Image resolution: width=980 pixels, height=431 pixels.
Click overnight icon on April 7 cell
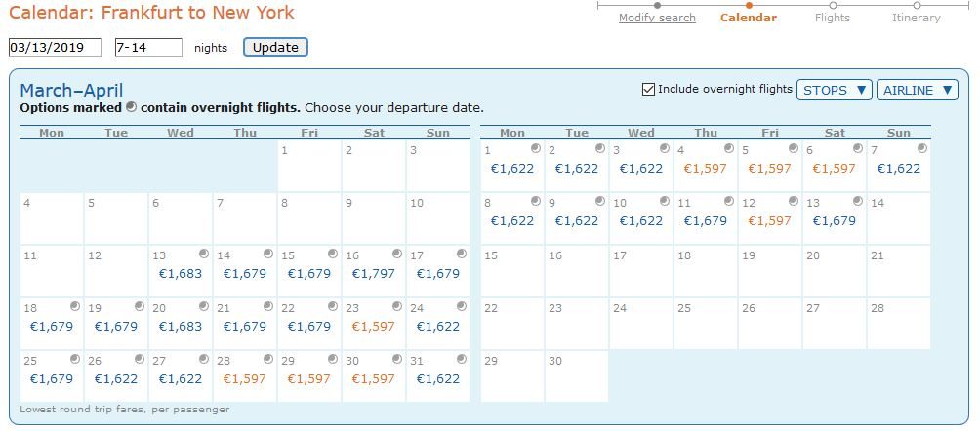[921, 148]
